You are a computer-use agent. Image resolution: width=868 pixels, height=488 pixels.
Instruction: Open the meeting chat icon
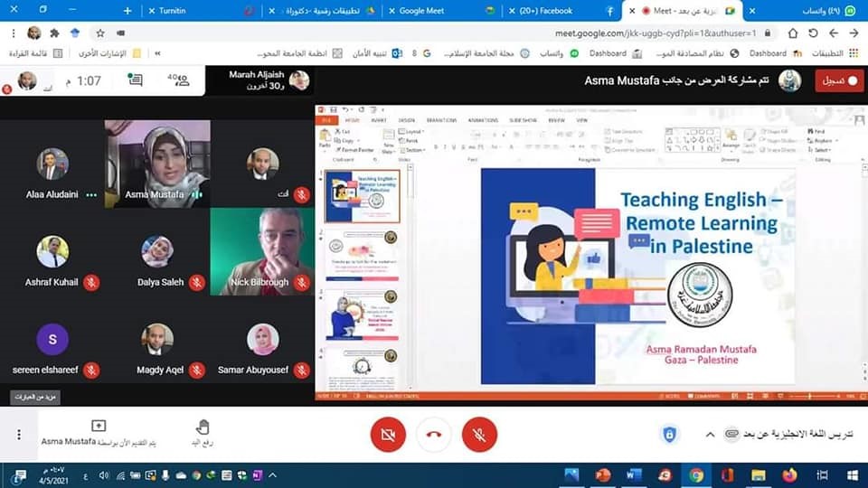(x=136, y=80)
